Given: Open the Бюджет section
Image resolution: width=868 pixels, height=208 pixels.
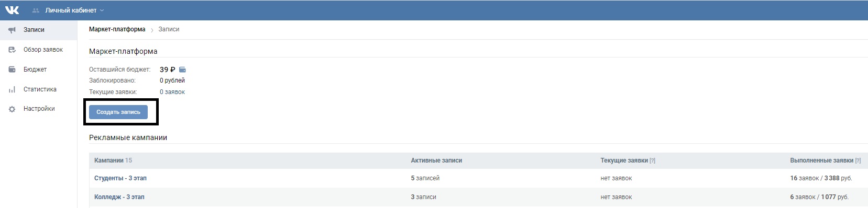Looking at the screenshot, I should point(35,70).
